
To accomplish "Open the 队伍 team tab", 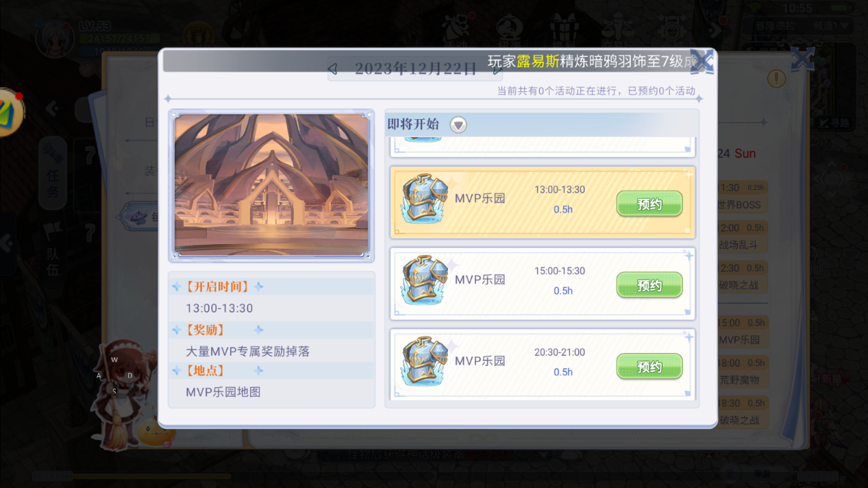I will coord(53,252).
